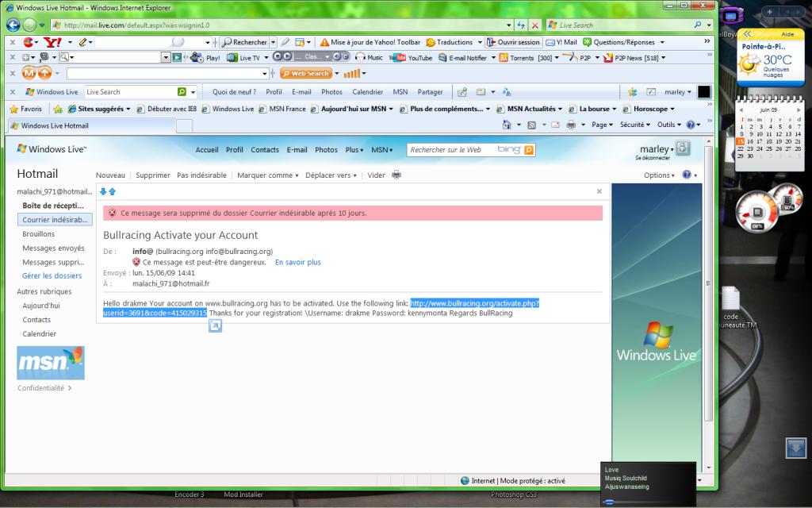Click Quoi de neuf ? on Live toolbar
Viewport: 812px width, 508px height.
[234, 92]
